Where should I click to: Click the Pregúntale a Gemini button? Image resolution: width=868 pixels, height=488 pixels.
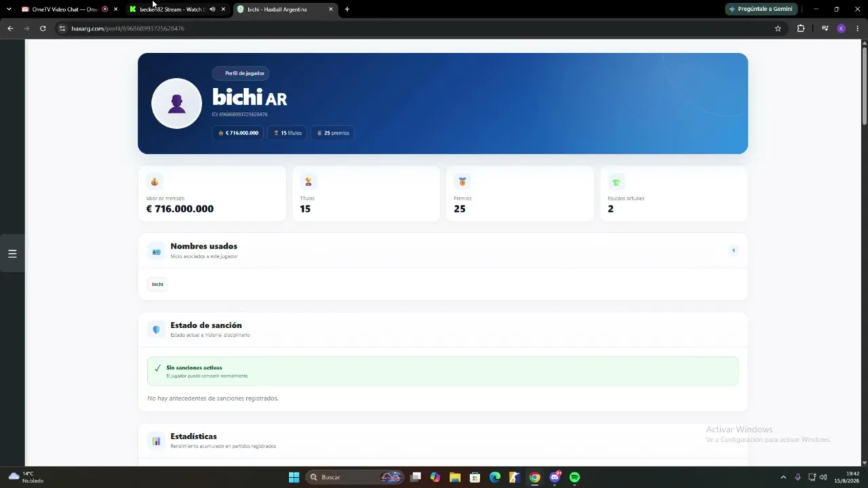[x=761, y=9]
